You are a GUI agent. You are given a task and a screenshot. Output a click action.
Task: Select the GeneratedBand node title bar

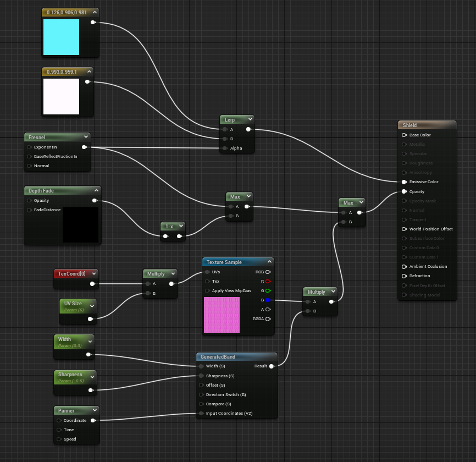pyautogui.click(x=231, y=357)
